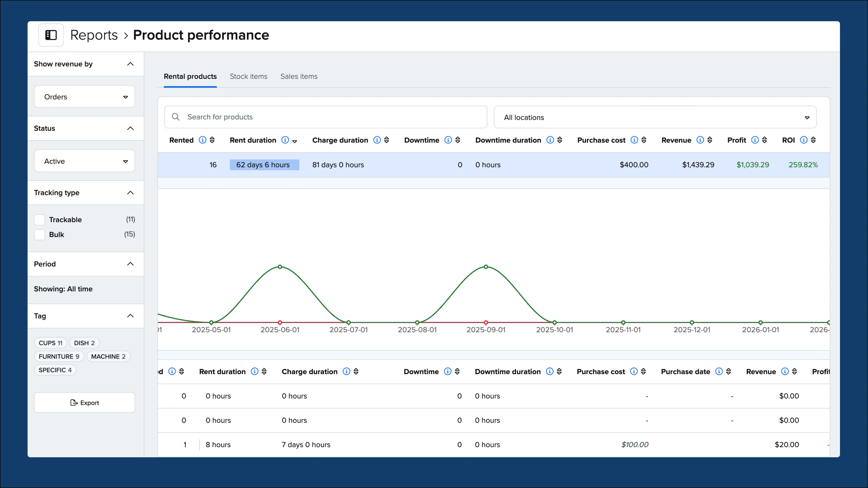Sort the table by the Profit column
868x488 pixels.
(764, 140)
